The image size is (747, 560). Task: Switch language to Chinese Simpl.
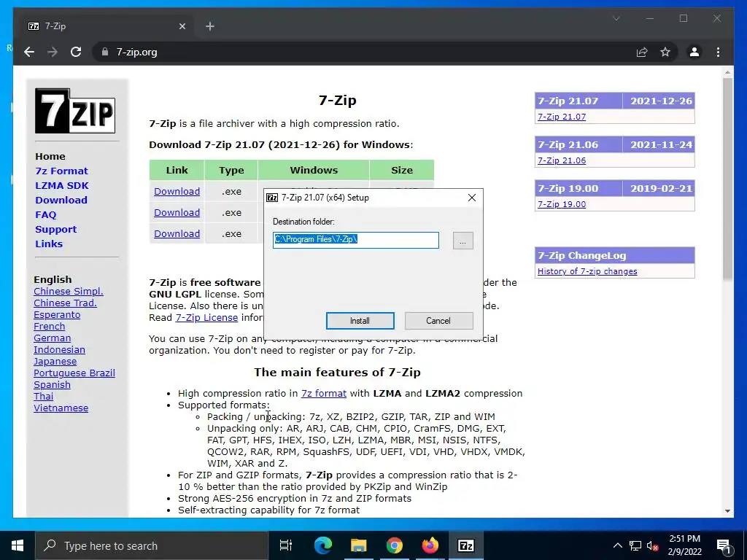[69, 292]
